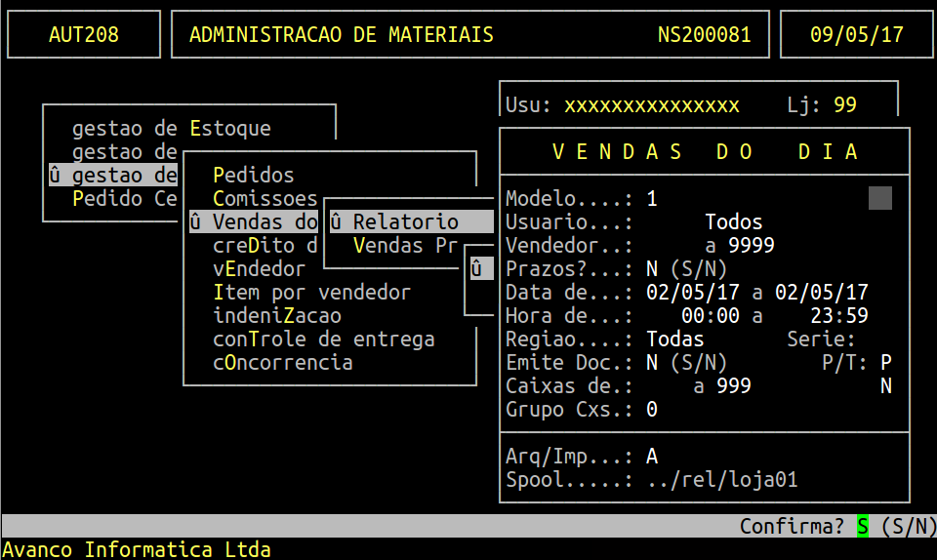Click the Spool path ../rel/loja01
Screen dimensions: 937x560
point(722,480)
